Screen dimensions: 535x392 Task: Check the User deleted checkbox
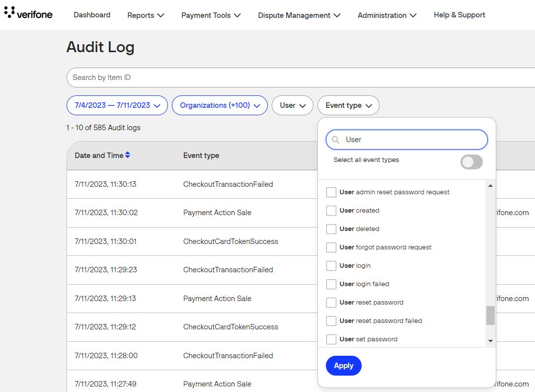click(331, 229)
